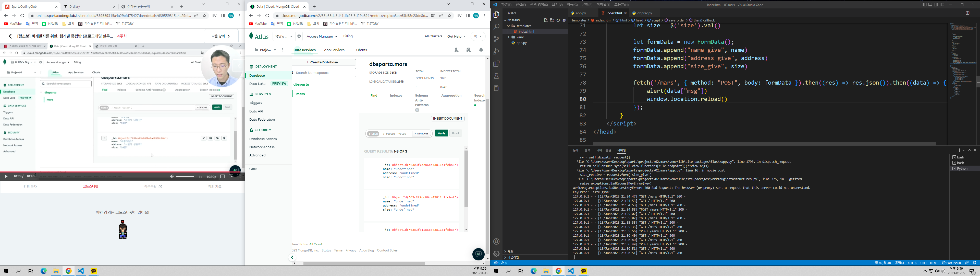Image resolution: width=980 pixels, height=276 pixels.
Task: Enter fullscreen on the lecture video
Action: 239,177
